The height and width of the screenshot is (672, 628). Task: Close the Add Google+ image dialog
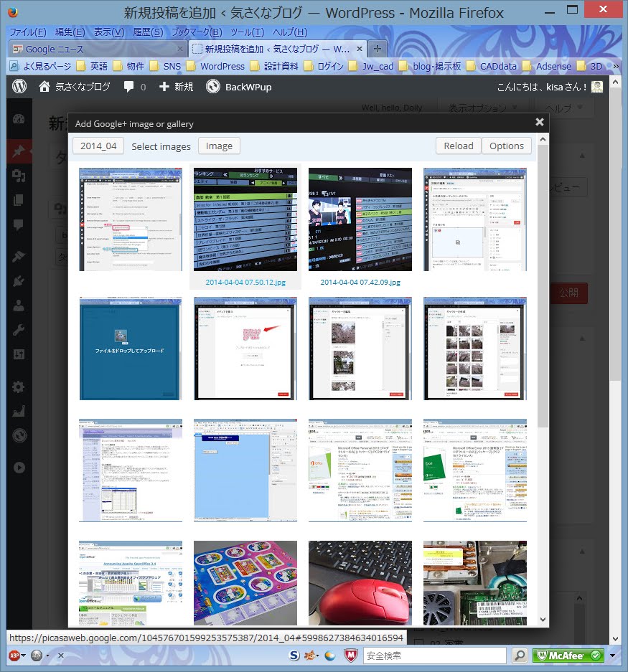pos(539,122)
